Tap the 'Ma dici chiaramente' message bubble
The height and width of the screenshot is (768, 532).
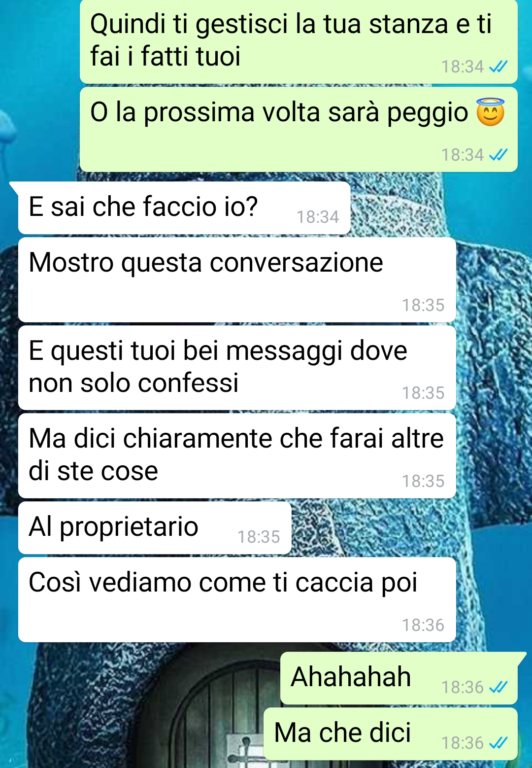(237, 456)
